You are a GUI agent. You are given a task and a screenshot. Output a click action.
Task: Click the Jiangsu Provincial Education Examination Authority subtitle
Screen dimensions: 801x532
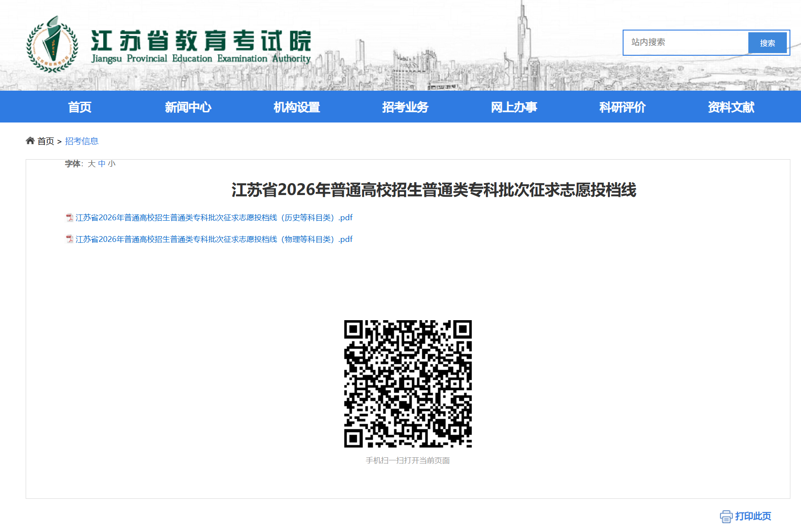point(201,59)
